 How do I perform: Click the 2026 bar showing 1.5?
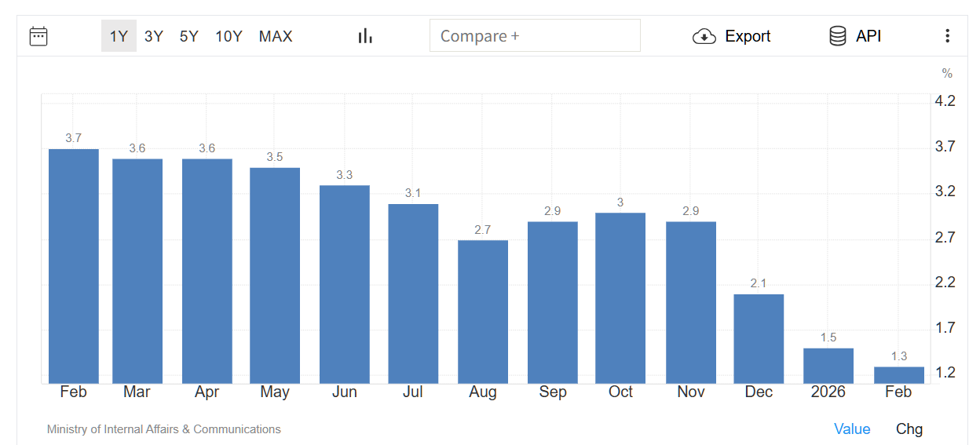click(x=828, y=366)
